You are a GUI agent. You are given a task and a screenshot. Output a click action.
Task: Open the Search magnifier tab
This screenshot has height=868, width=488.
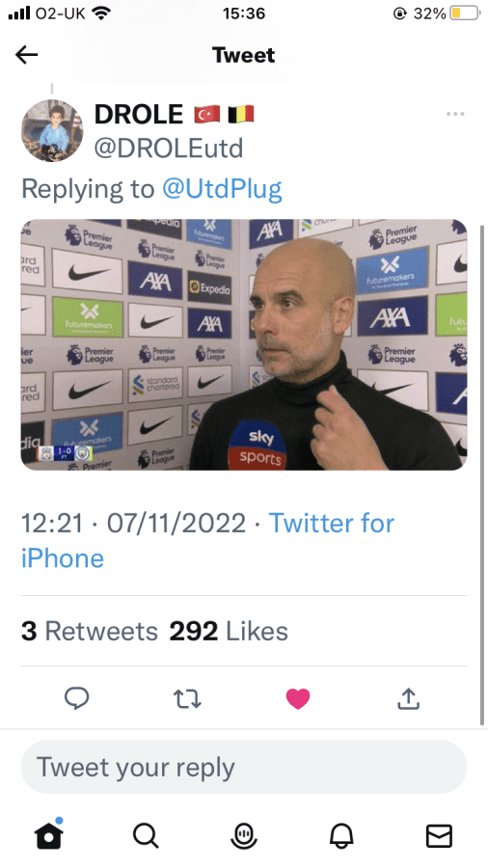(x=146, y=835)
